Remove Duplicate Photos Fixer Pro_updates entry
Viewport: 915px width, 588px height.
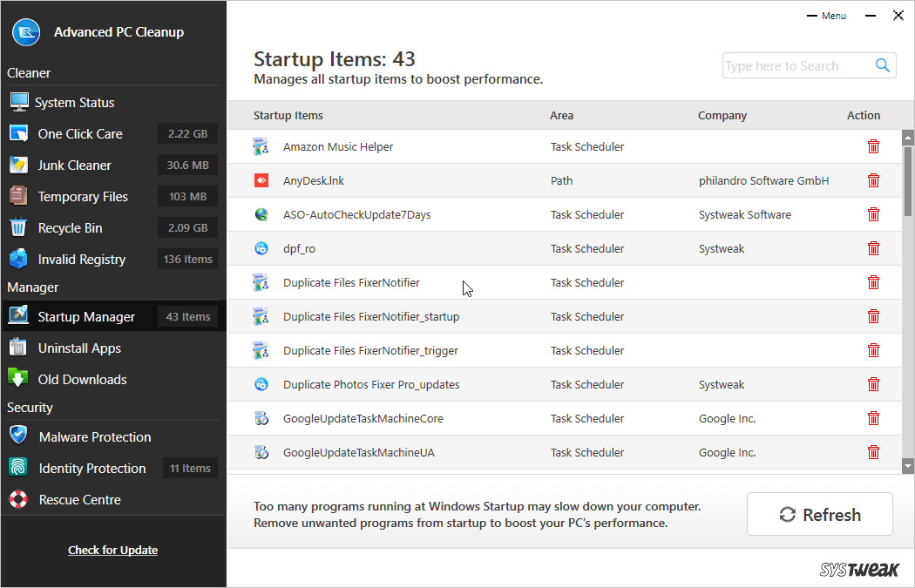873,384
